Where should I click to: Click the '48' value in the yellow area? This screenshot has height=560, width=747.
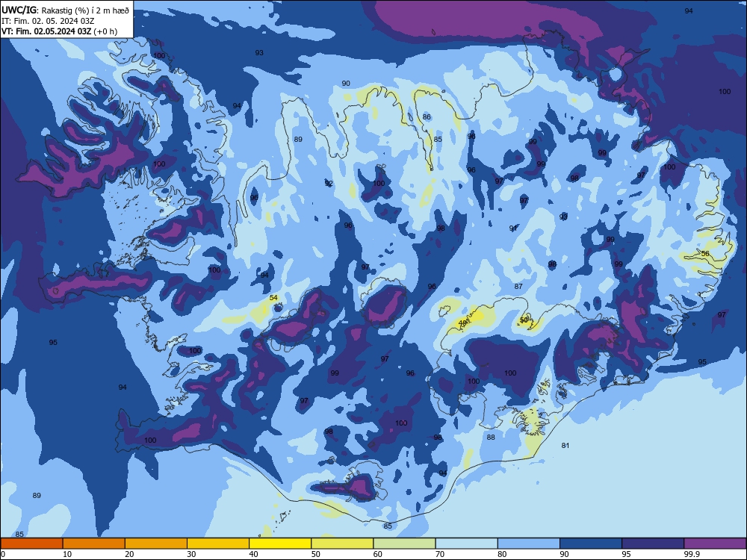coord(462,323)
